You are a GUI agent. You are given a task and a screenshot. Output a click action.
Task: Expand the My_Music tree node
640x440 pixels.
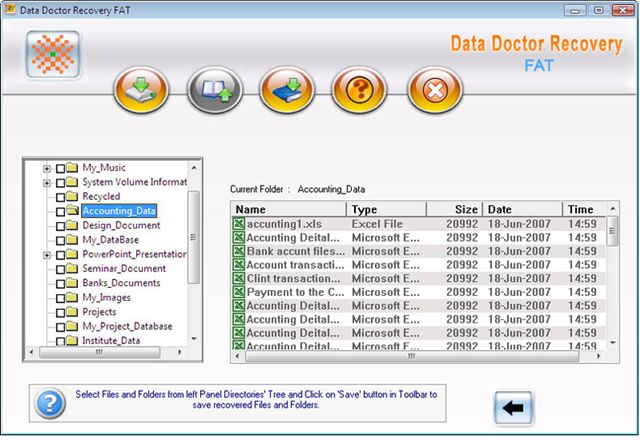coord(47,168)
